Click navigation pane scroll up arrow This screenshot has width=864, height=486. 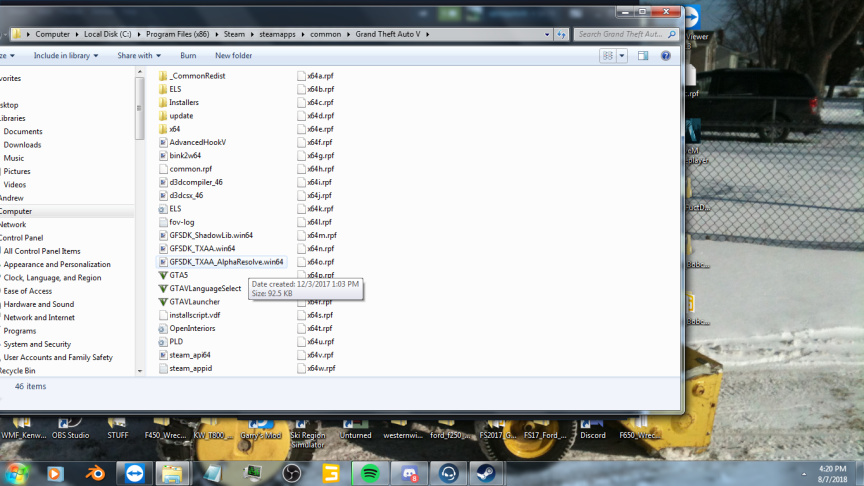[139, 72]
